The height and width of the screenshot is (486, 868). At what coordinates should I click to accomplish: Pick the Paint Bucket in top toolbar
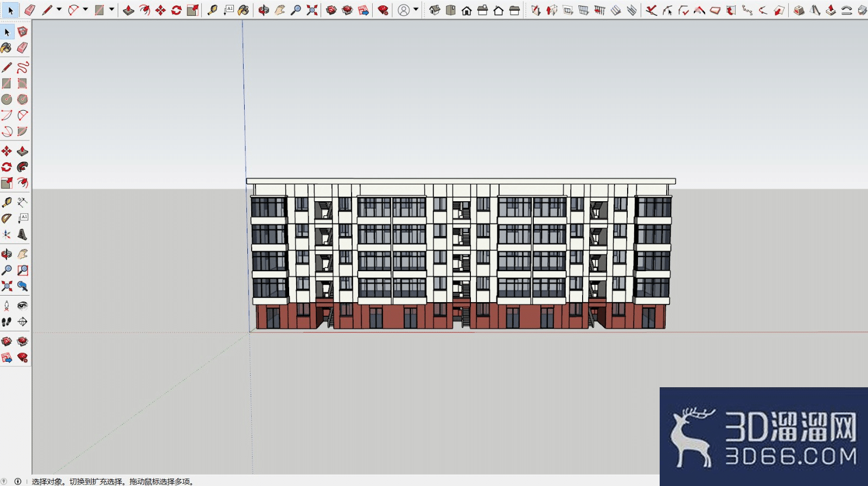[x=244, y=10]
